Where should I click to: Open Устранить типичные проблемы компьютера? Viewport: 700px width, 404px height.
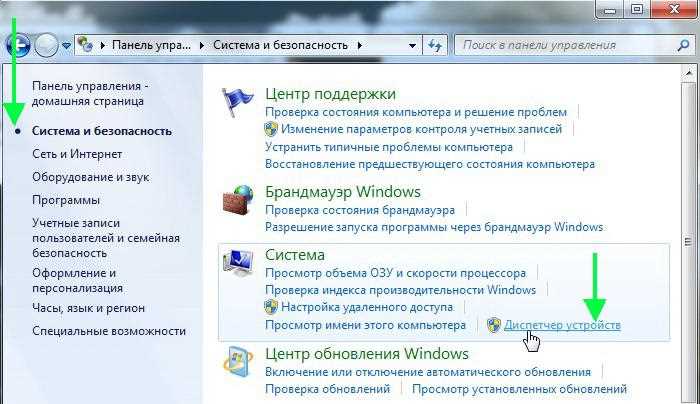389,147
